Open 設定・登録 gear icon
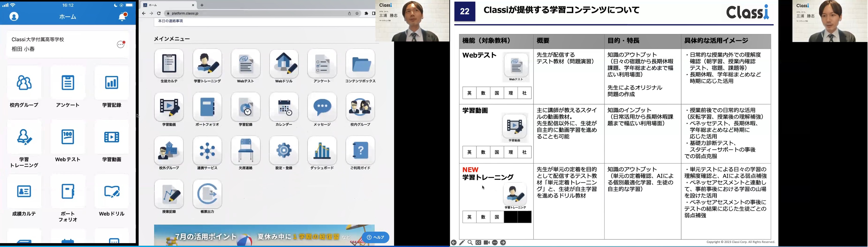Image resolution: width=868 pixels, height=247 pixels. point(284,151)
